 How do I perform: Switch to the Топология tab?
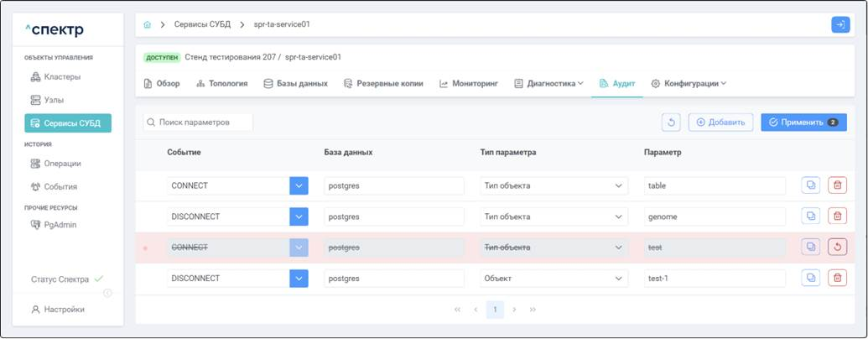(221, 84)
